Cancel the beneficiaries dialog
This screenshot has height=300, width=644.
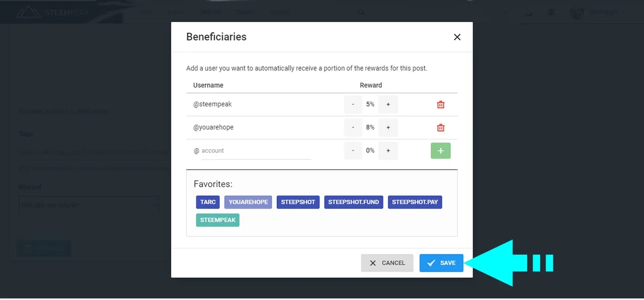pyautogui.click(x=387, y=263)
